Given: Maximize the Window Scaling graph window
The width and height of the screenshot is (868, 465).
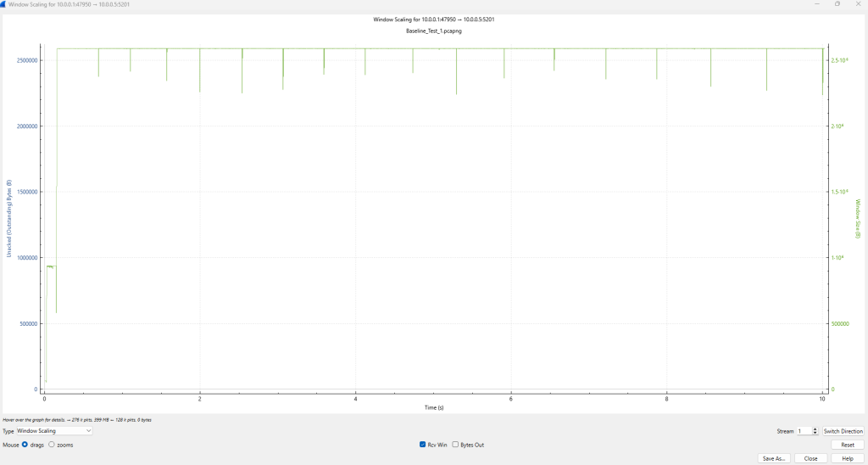Looking at the screenshot, I should (x=837, y=4).
